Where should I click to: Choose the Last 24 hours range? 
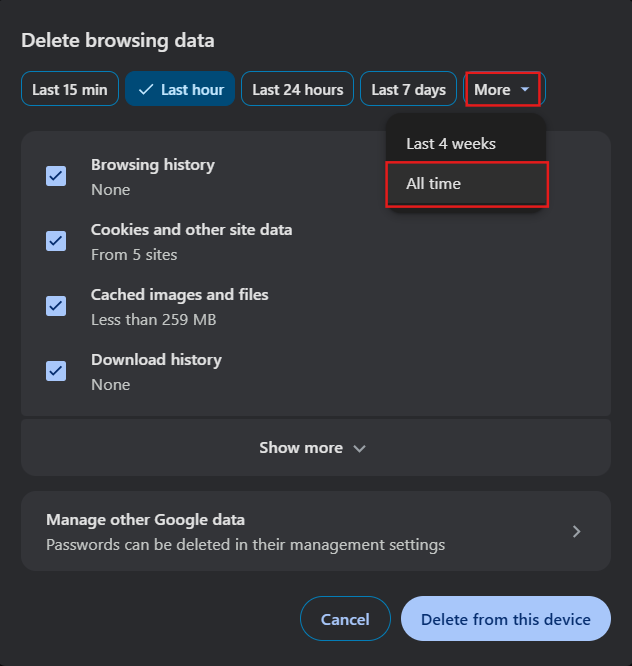pyautogui.click(x=297, y=89)
